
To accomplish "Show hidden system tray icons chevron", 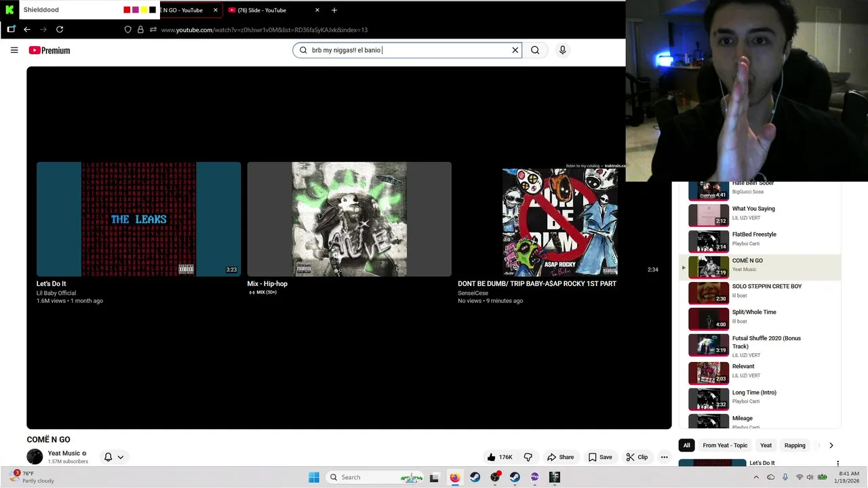I will click(756, 477).
